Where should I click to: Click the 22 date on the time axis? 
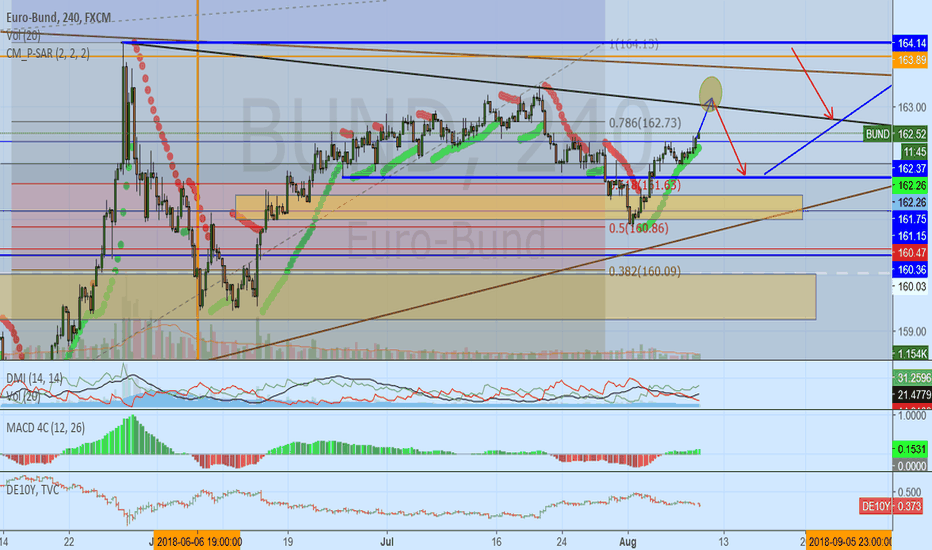(x=70, y=542)
